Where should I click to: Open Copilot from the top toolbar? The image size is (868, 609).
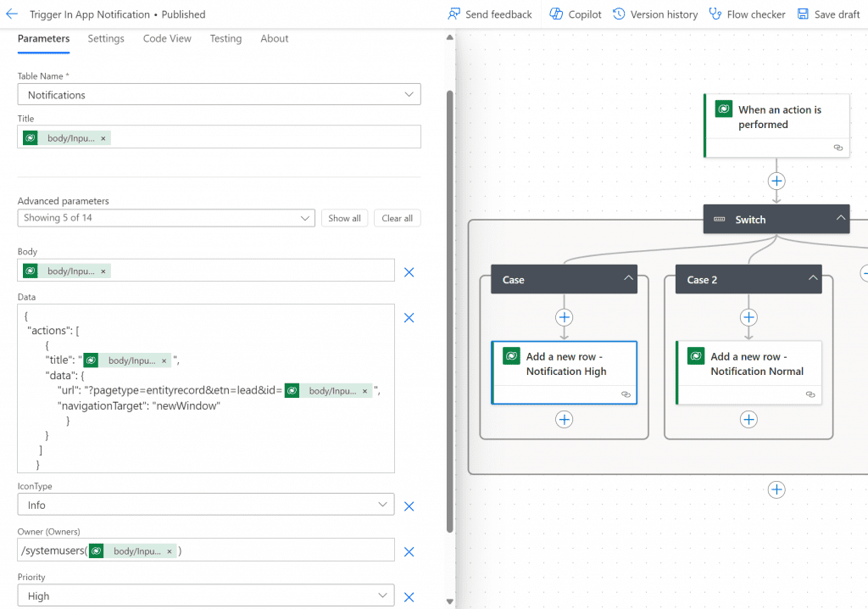[x=575, y=14]
